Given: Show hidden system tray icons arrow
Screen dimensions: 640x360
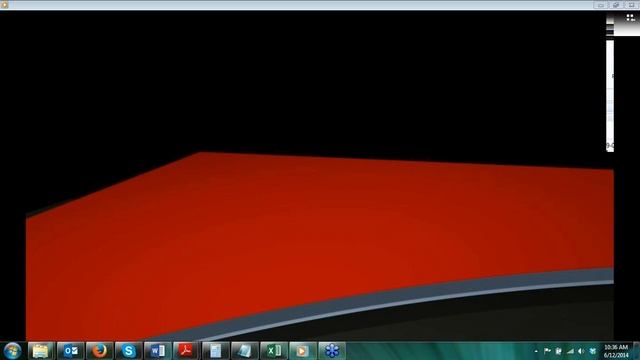Looking at the screenshot, I should (x=536, y=351).
